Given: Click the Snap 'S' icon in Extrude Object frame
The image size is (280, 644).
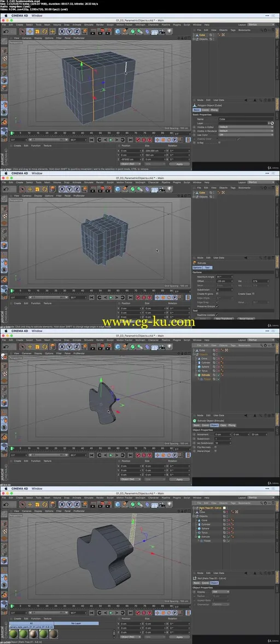Looking at the screenshot, I should [4, 428].
